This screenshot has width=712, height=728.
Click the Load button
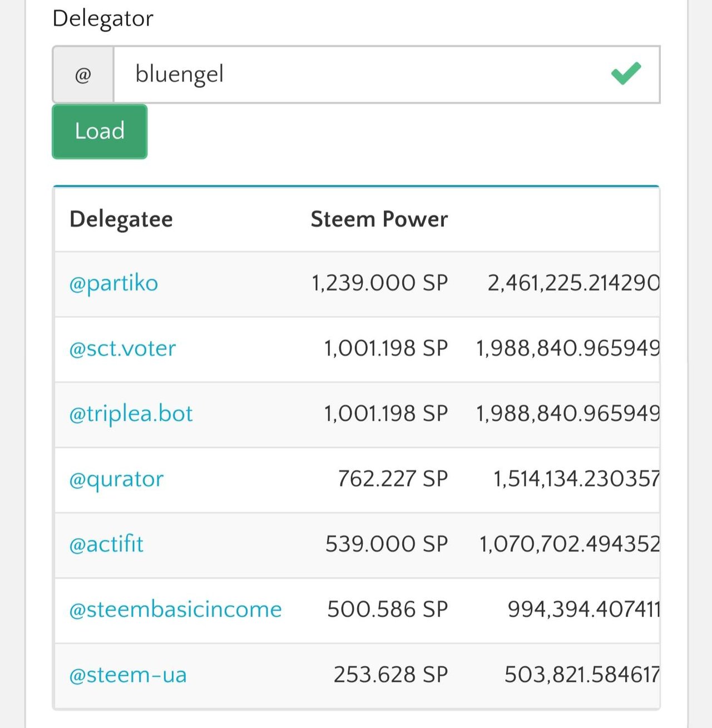(x=100, y=131)
